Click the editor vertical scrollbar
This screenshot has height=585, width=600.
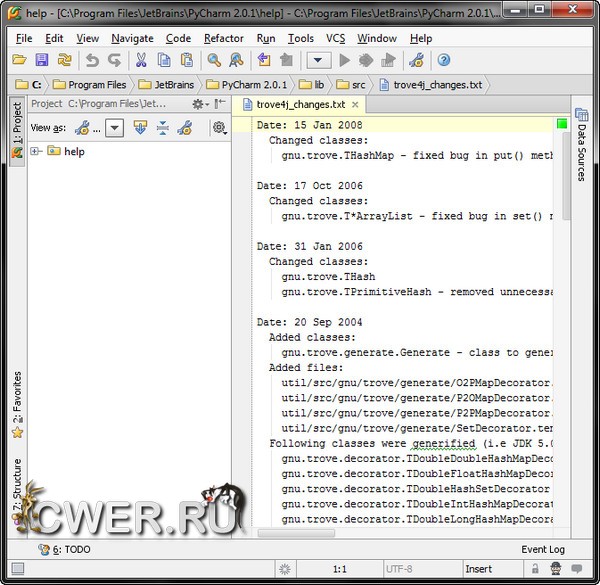pyautogui.click(x=566, y=176)
